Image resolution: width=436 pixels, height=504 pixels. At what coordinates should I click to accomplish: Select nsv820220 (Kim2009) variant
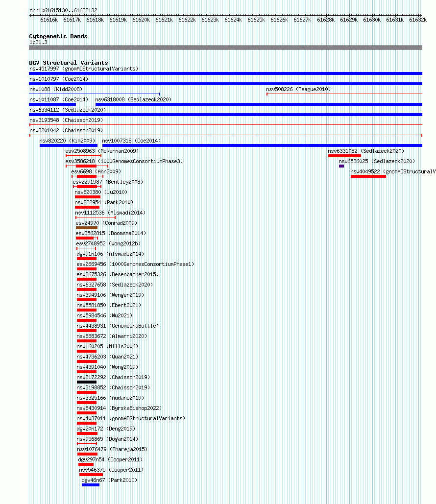pos(67,141)
